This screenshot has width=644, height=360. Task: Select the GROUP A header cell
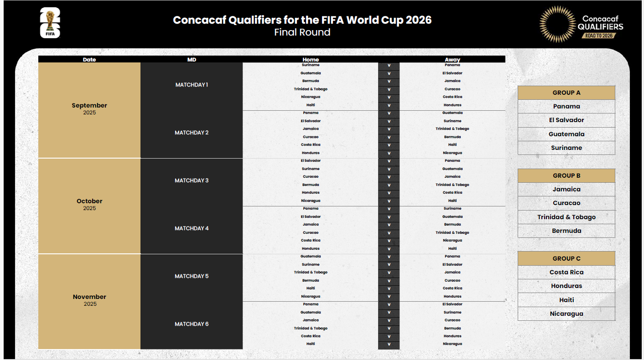[x=566, y=93]
